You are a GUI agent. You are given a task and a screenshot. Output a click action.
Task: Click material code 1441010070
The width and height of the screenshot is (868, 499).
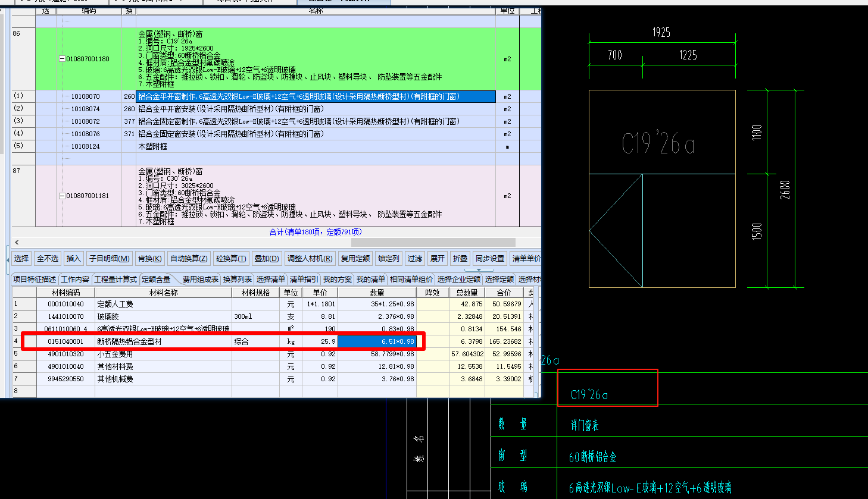coord(65,316)
